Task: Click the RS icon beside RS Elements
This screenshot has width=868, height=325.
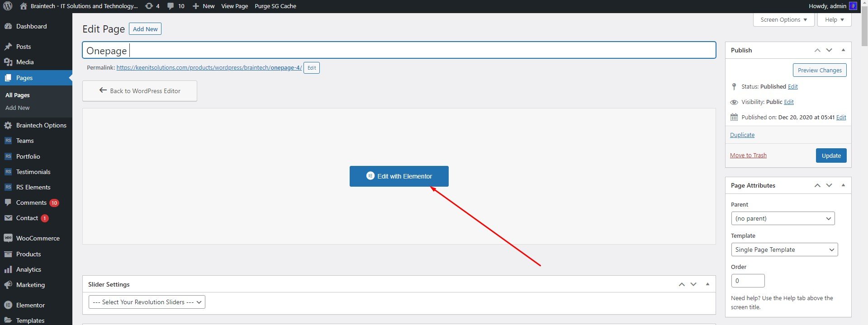Action: point(8,187)
